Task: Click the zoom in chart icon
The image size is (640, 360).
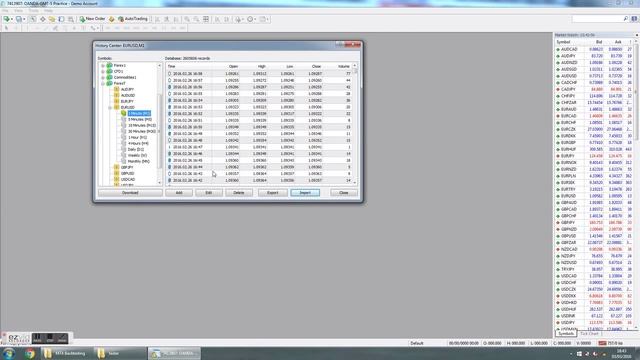Action: pos(187,19)
